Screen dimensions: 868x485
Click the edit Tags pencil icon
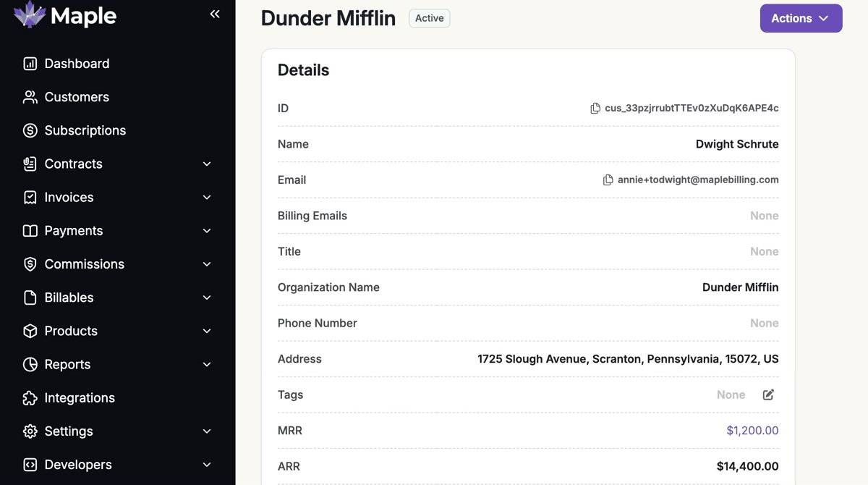point(768,395)
